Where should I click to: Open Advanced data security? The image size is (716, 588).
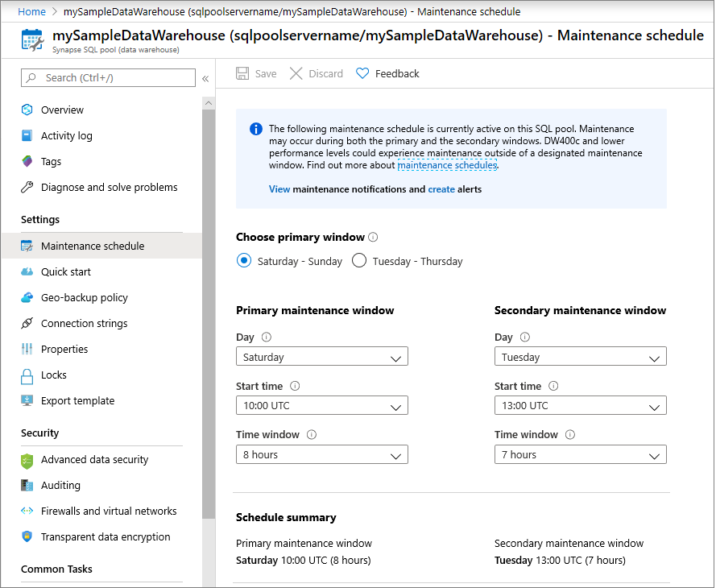94,459
